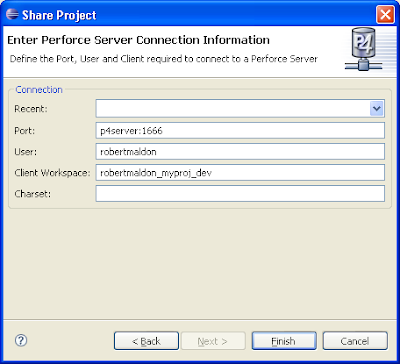This screenshot has height=364, width=400.
Task: Go to previous step with Back button
Action: pyautogui.click(x=146, y=341)
